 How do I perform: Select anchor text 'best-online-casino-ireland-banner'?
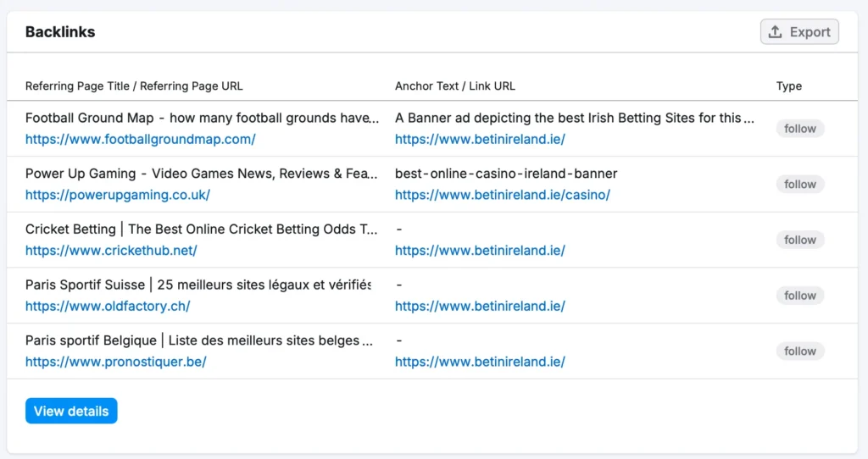506,174
